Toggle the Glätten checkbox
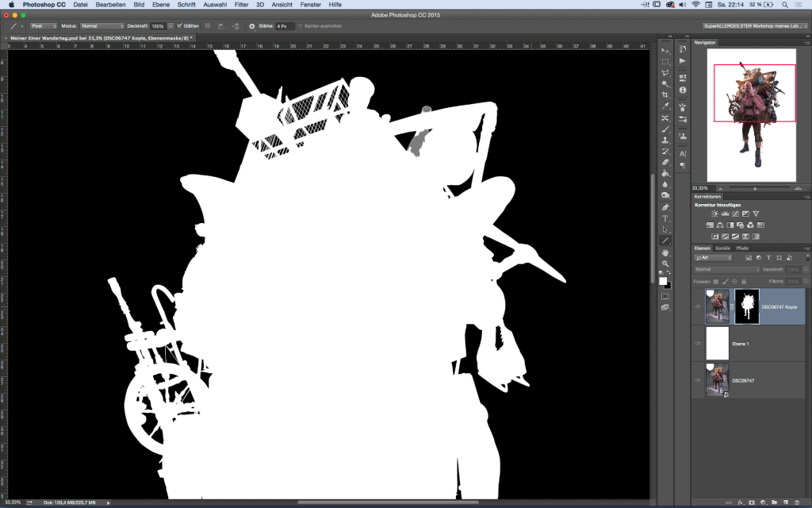812x508 pixels. [180, 26]
